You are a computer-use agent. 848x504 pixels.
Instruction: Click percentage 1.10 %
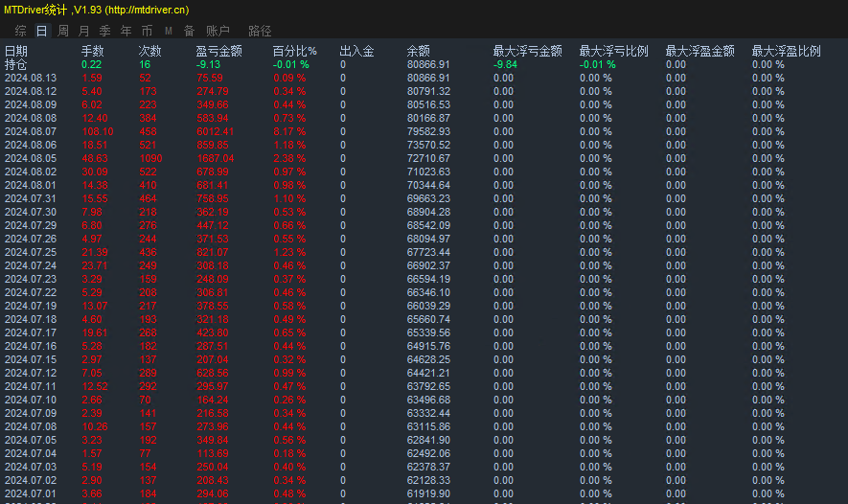pos(289,198)
